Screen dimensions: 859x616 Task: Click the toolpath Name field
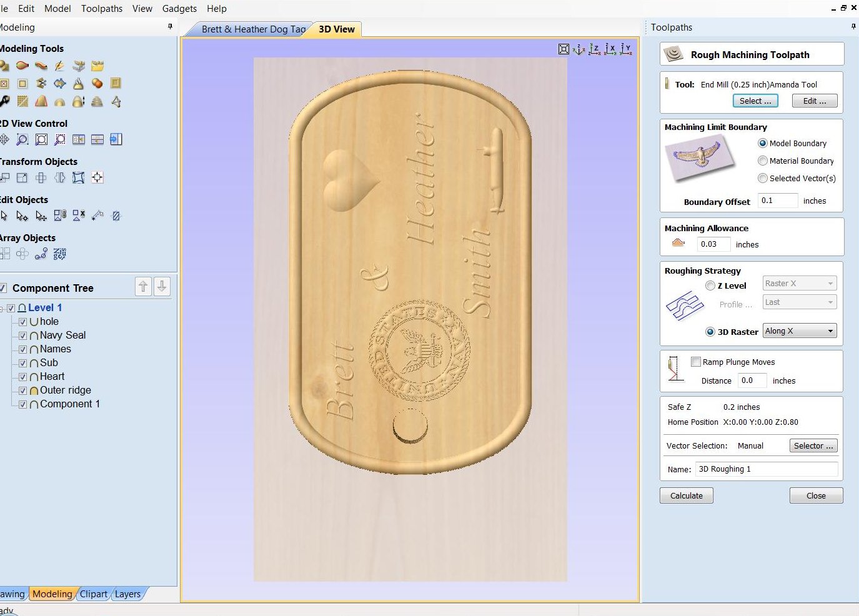pos(767,469)
